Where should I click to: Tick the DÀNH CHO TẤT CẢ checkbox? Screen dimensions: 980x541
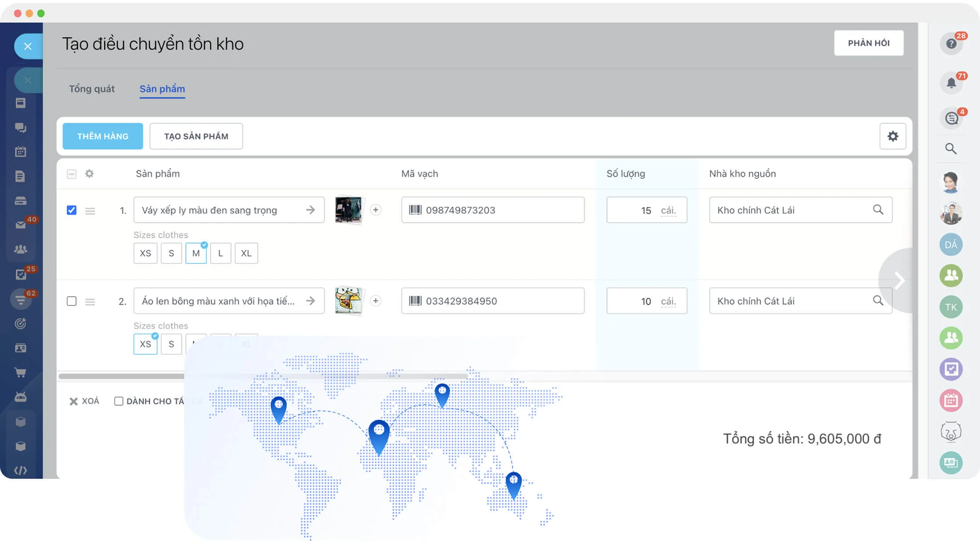click(x=118, y=401)
